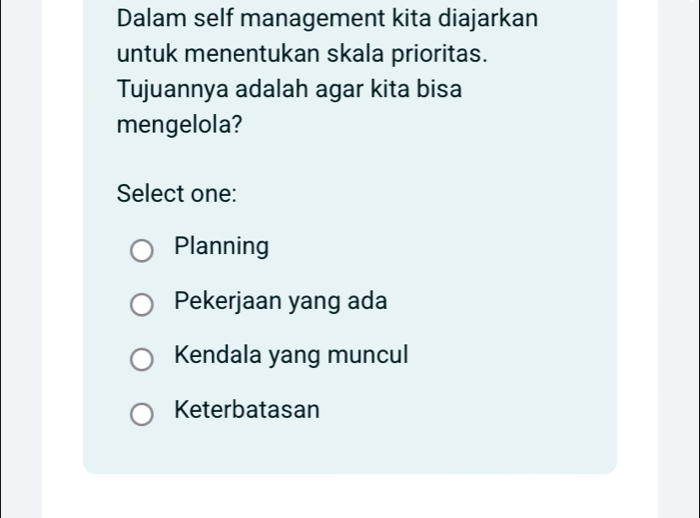This screenshot has height=518, width=700.
Task: Click the "Select one:" prompt label
Action: [176, 193]
